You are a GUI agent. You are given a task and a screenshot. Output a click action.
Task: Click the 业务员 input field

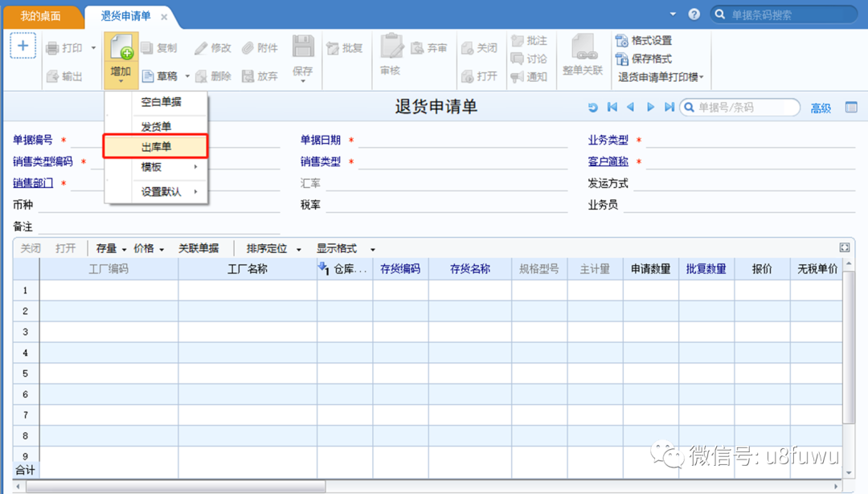tap(739, 205)
